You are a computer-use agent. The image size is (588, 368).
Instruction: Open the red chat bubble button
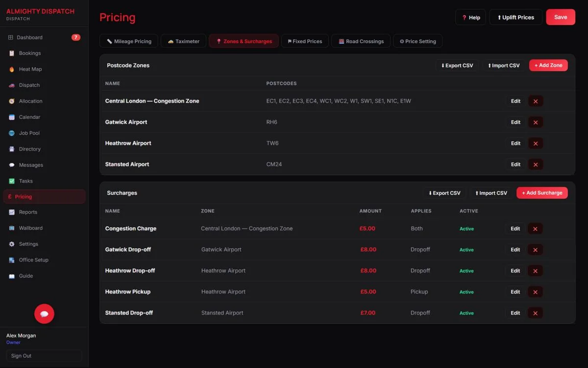44,314
